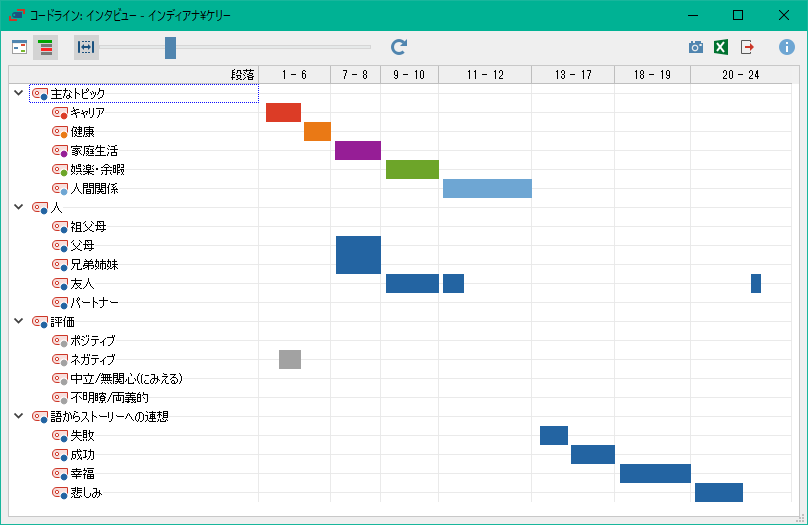Toggle fit-to-window-width icon
The height and width of the screenshot is (525, 808).
tap(86, 47)
